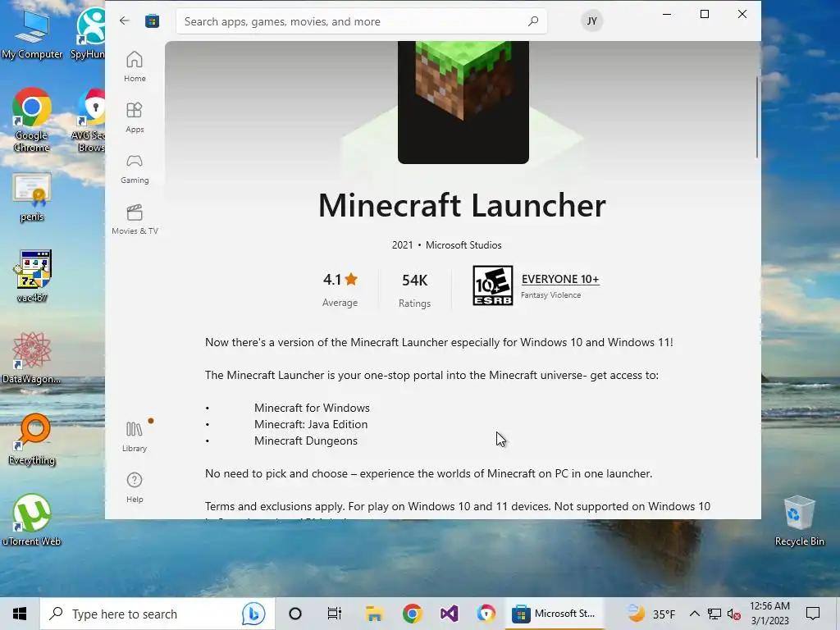This screenshot has width=840, height=630.
Task: Click the search magnifier icon in Store
Action: click(533, 21)
